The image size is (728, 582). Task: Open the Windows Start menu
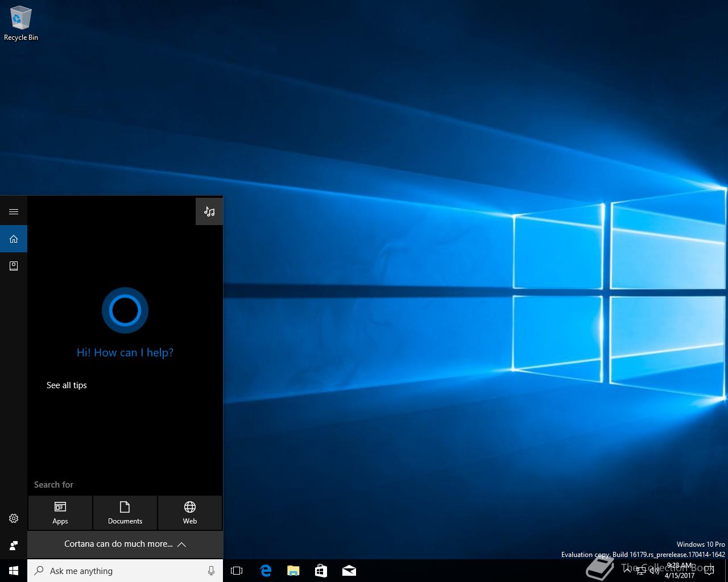point(14,571)
